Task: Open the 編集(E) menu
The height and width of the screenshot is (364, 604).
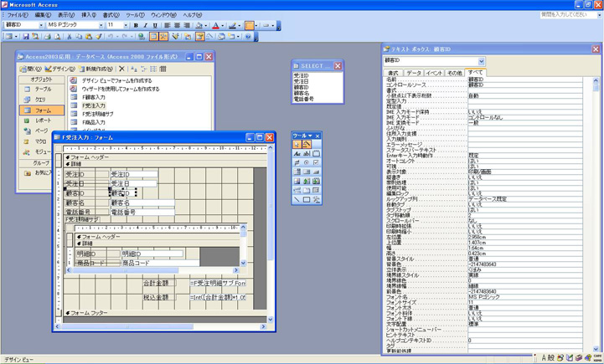Action: (43, 15)
